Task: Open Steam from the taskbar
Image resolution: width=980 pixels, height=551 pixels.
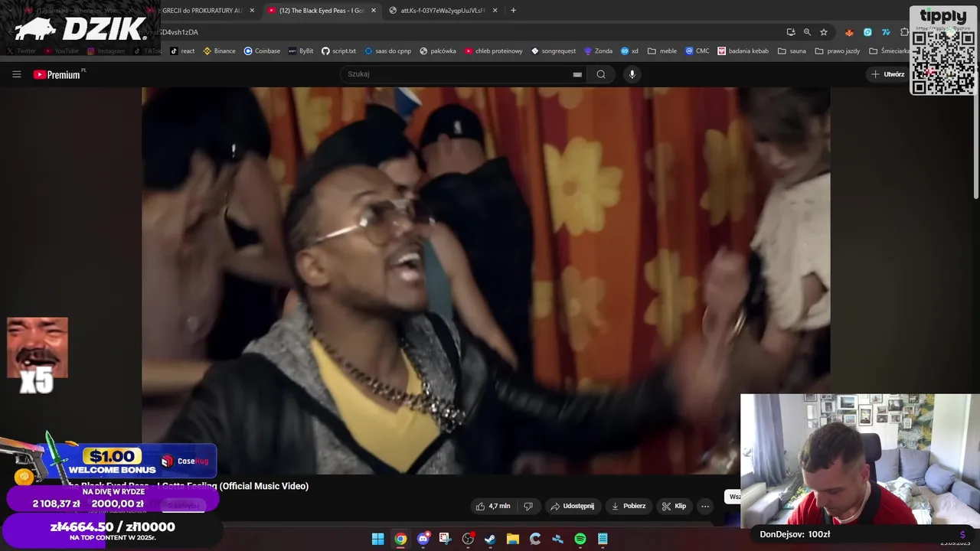Action: tap(490, 539)
